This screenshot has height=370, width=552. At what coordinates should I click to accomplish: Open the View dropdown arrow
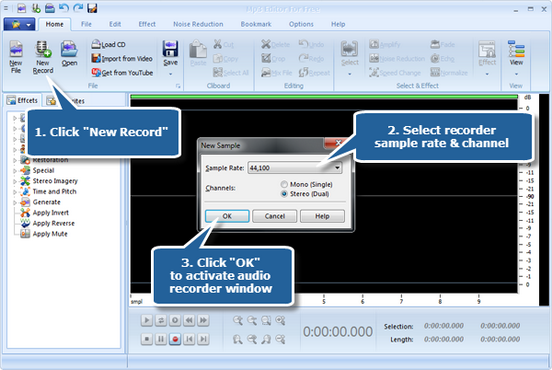point(516,74)
